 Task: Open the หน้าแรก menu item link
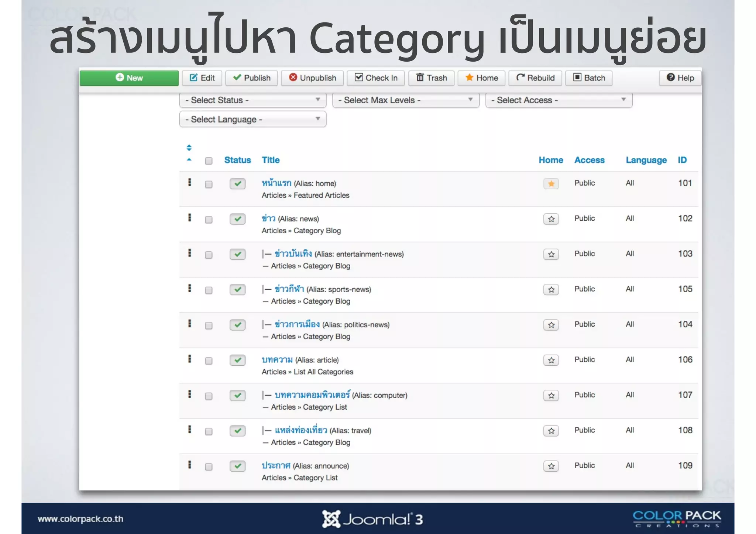[276, 183]
